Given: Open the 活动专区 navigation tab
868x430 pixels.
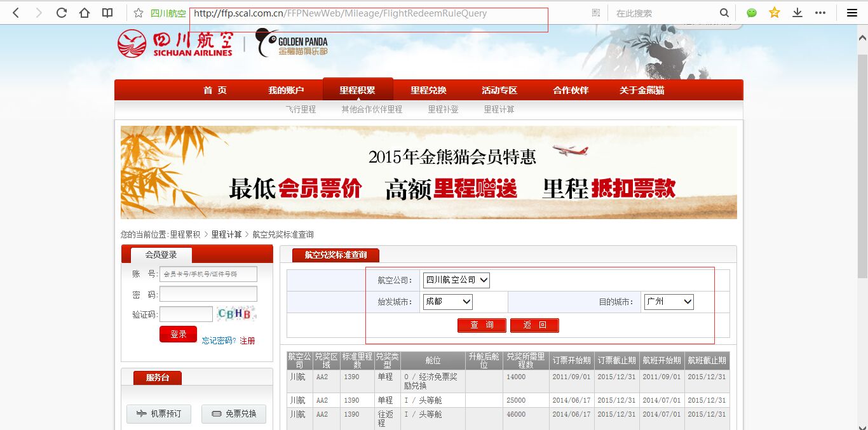Looking at the screenshot, I should pyautogui.click(x=499, y=90).
